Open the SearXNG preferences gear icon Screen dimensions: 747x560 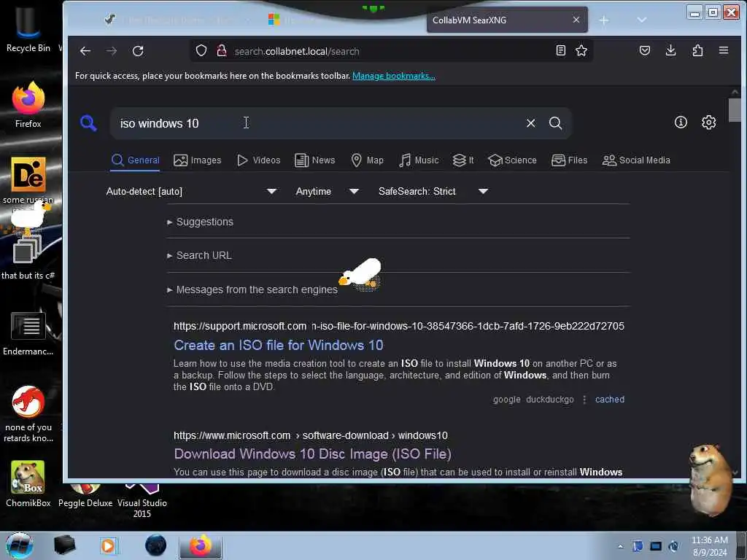709,122
